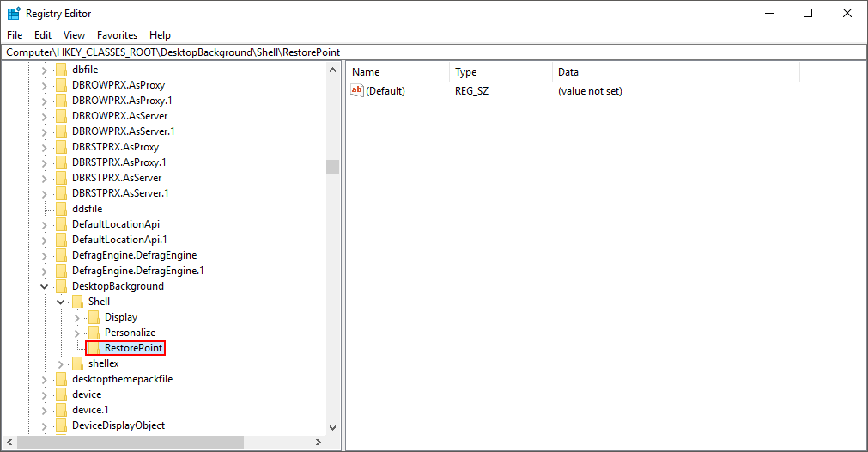The image size is (868, 452).
Task: Click the (value not set) data cell
Action: [x=590, y=91]
